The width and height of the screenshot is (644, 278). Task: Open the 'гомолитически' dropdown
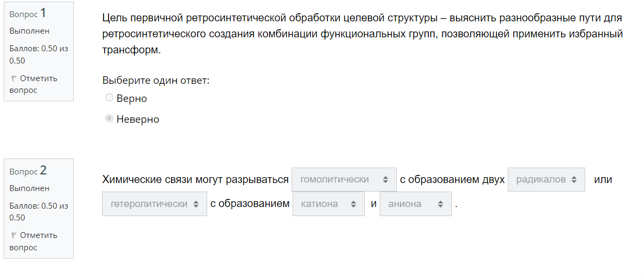[x=344, y=179]
